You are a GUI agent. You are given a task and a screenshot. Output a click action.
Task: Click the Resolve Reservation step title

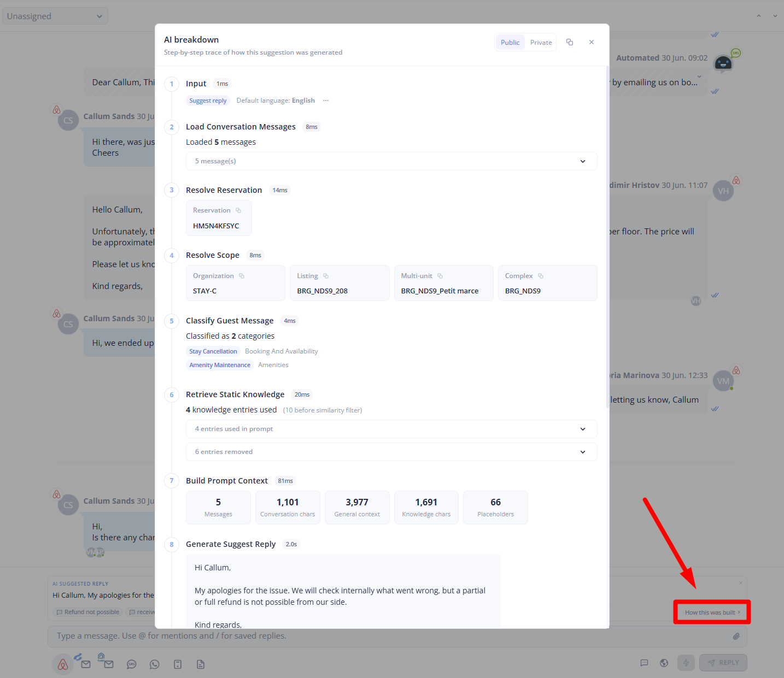[x=224, y=190]
